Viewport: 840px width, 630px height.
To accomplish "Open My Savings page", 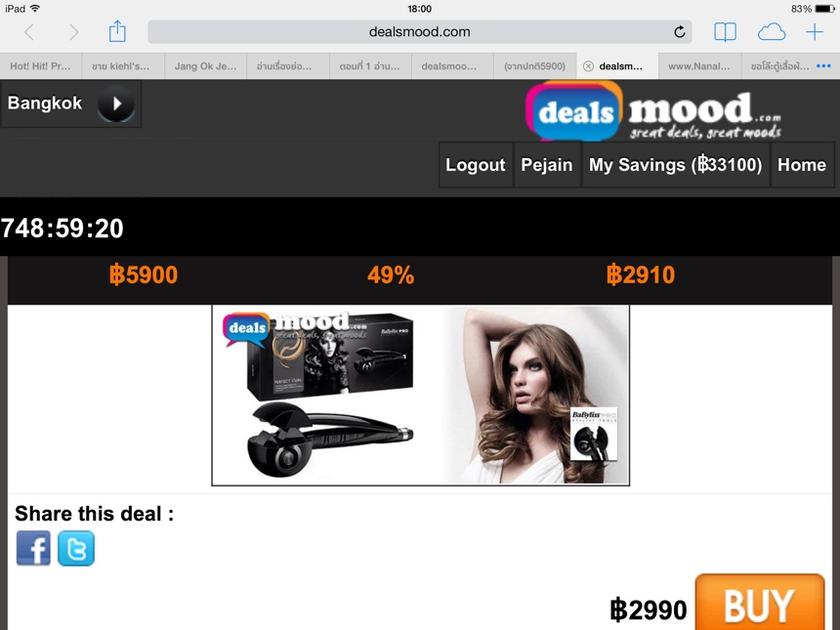I will click(676, 164).
